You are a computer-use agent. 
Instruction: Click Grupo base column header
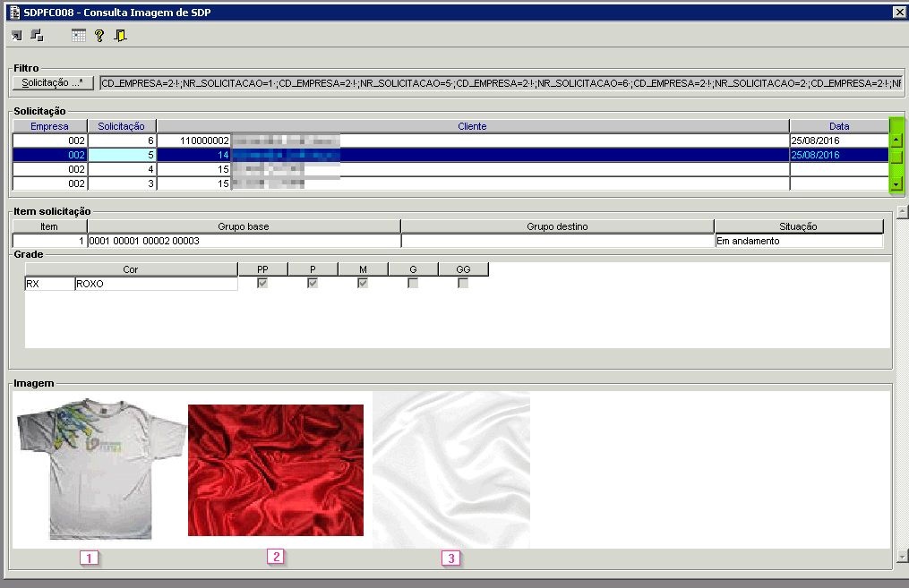tap(244, 226)
